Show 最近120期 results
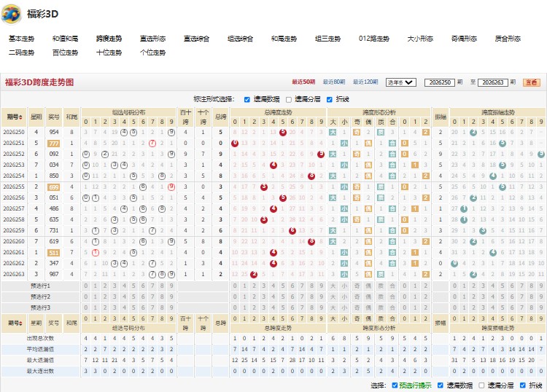This screenshot has height=392, width=547. pos(365,82)
